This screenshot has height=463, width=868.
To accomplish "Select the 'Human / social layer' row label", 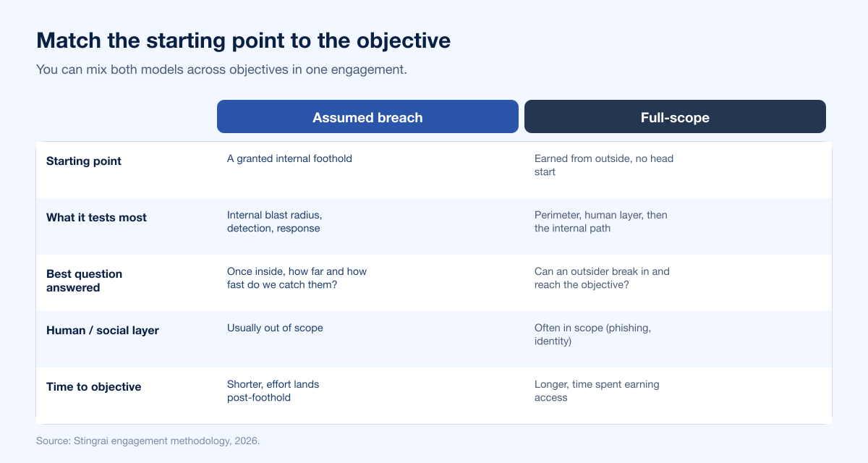I will coord(103,330).
